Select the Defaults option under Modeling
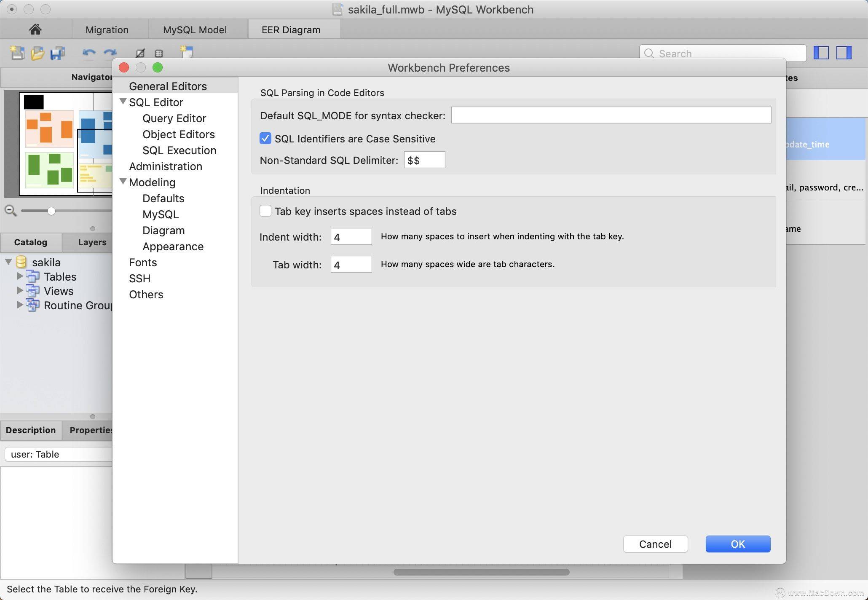The height and width of the screenshot is (600, 868). pyautogui.click(x=163, y=198)
